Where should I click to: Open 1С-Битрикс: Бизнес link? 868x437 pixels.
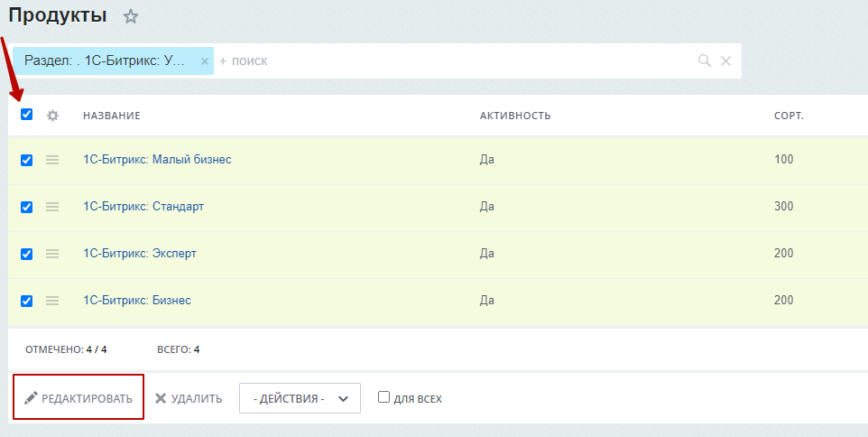coord(137,301)
